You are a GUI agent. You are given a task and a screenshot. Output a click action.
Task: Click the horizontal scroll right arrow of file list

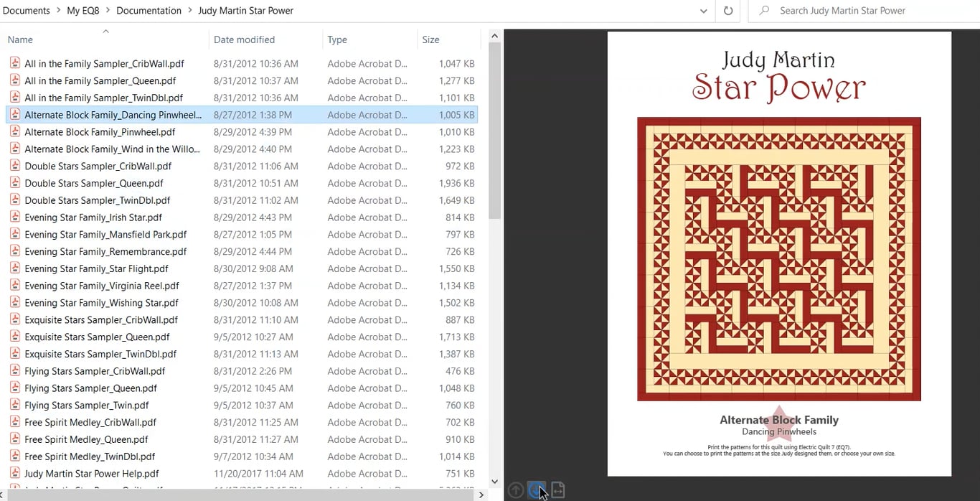pos(481,495)
